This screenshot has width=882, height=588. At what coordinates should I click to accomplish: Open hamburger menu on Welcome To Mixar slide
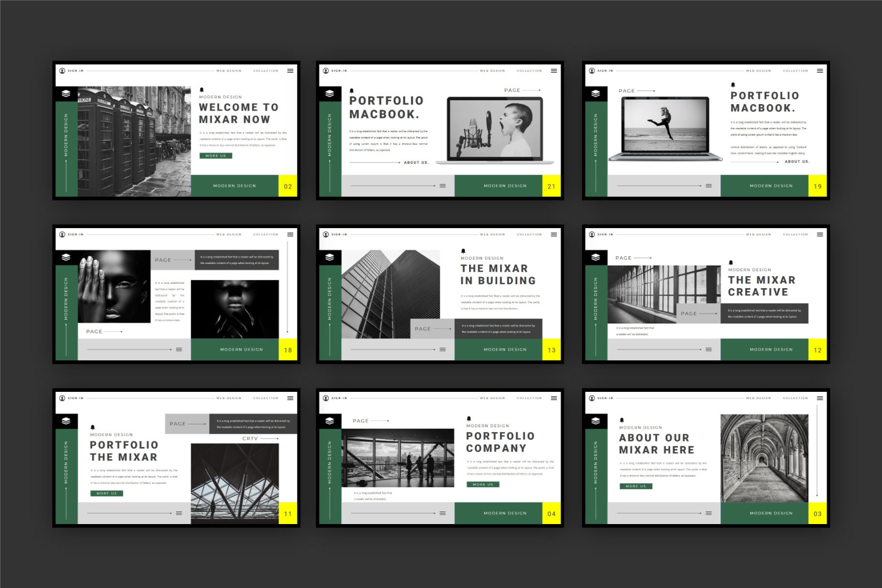coord(290,71)
